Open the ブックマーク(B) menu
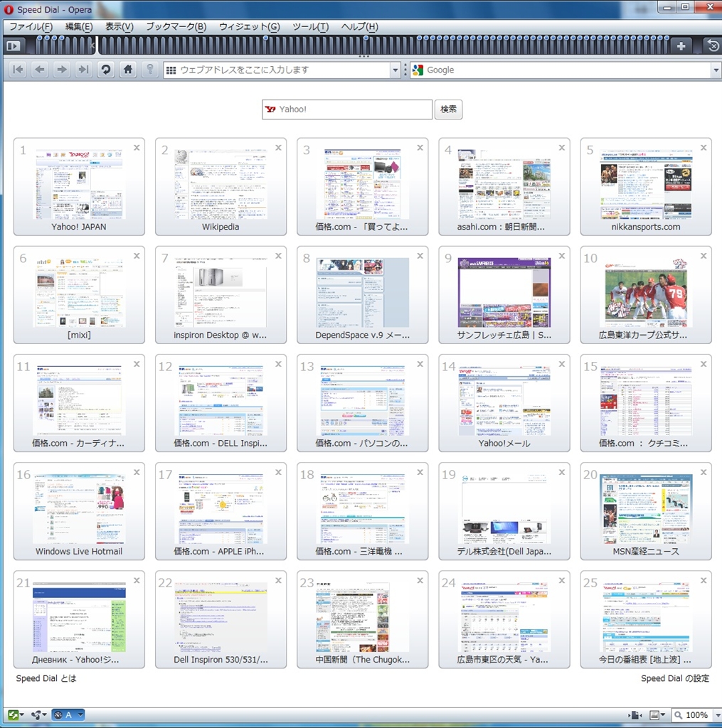722x728 pixels. coord(176,27)
